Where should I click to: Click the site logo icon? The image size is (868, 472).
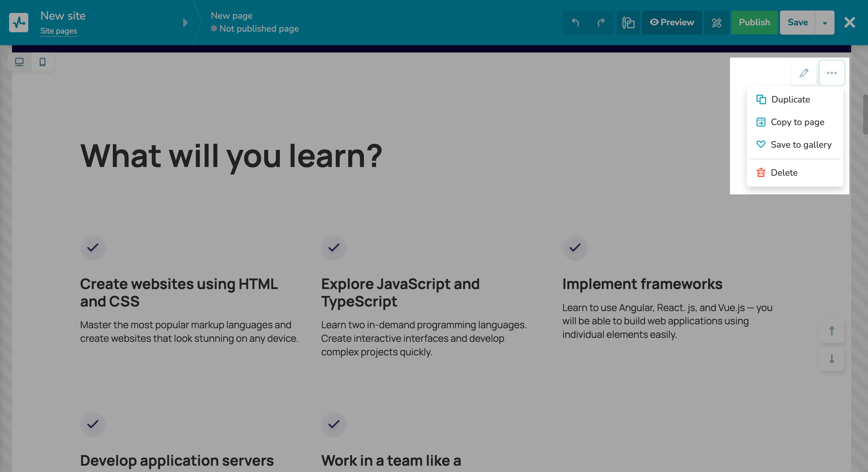pyautogui.click(x=18, y=23)
